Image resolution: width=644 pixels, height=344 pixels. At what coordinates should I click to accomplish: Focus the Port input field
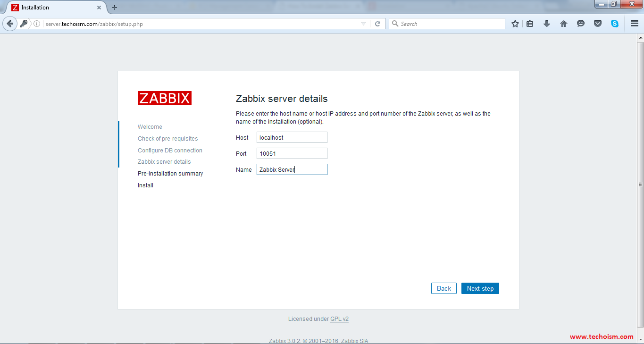click(292, 153)
